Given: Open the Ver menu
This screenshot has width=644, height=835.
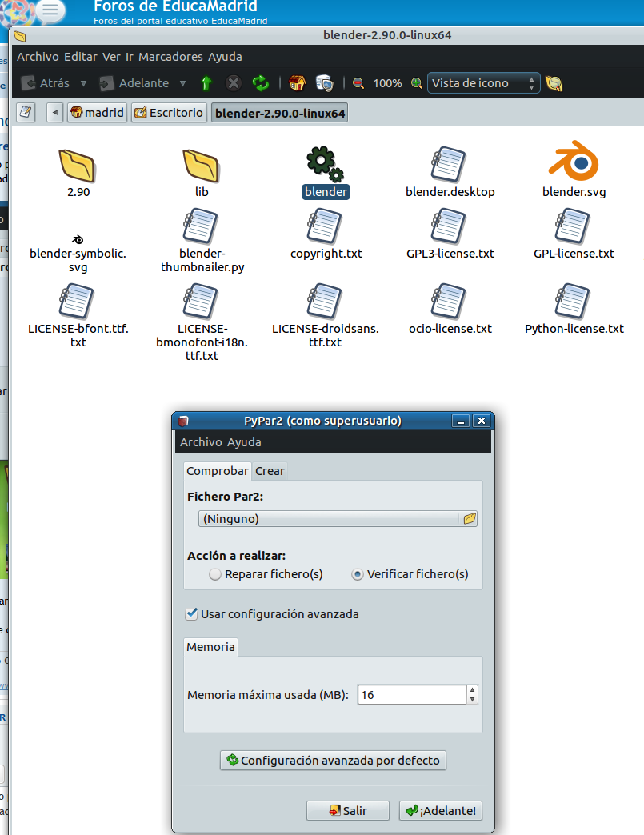Looking at the screenshot, I should 110,57.
